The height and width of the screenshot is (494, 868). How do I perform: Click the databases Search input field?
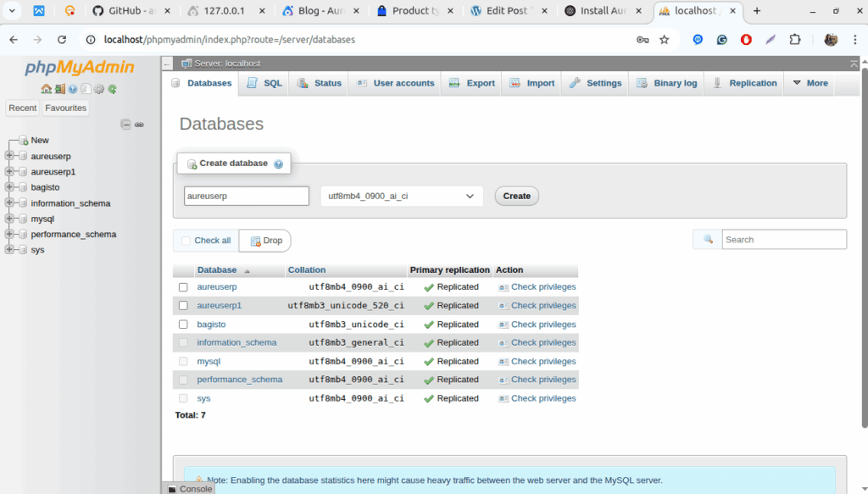coord(784,240)
